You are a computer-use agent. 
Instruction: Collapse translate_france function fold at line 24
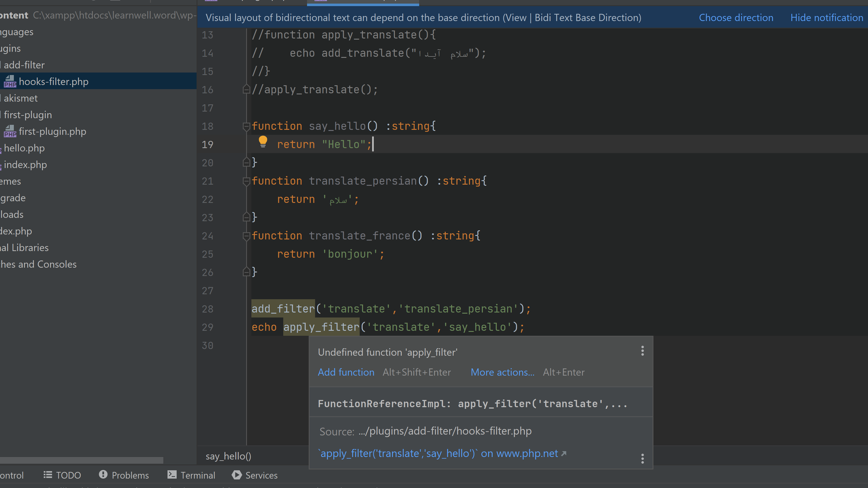246,236
